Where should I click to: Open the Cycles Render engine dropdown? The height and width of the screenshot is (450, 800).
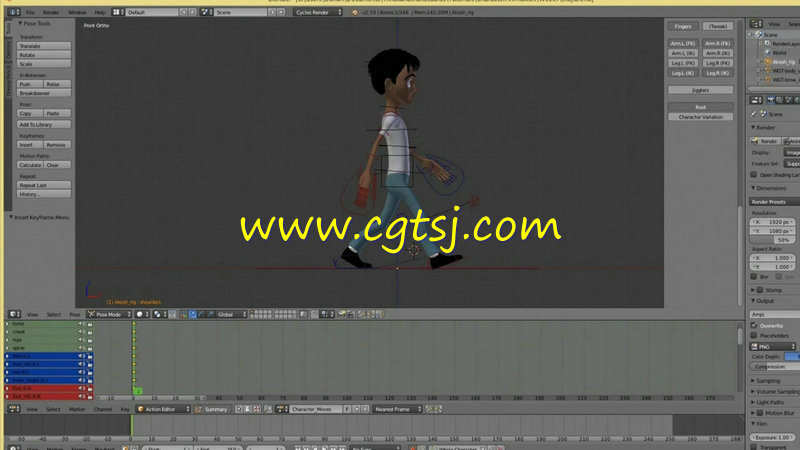coord(317,12)
